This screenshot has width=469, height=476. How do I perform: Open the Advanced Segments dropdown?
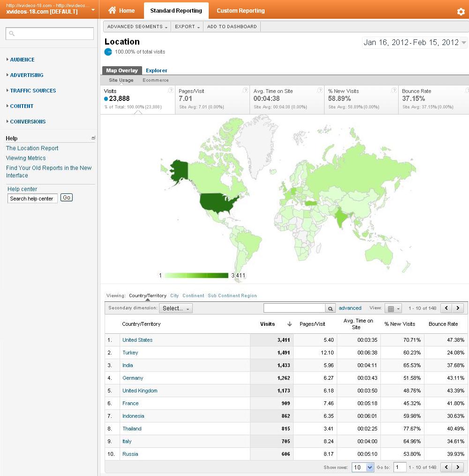point(137,27)
